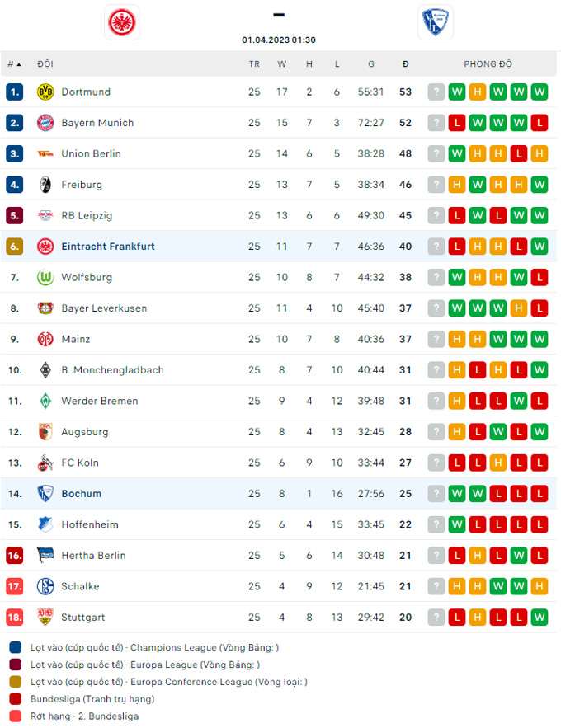Switch sorting to the Đ points column
Screen dimensions: 561x728
[404, 63]
